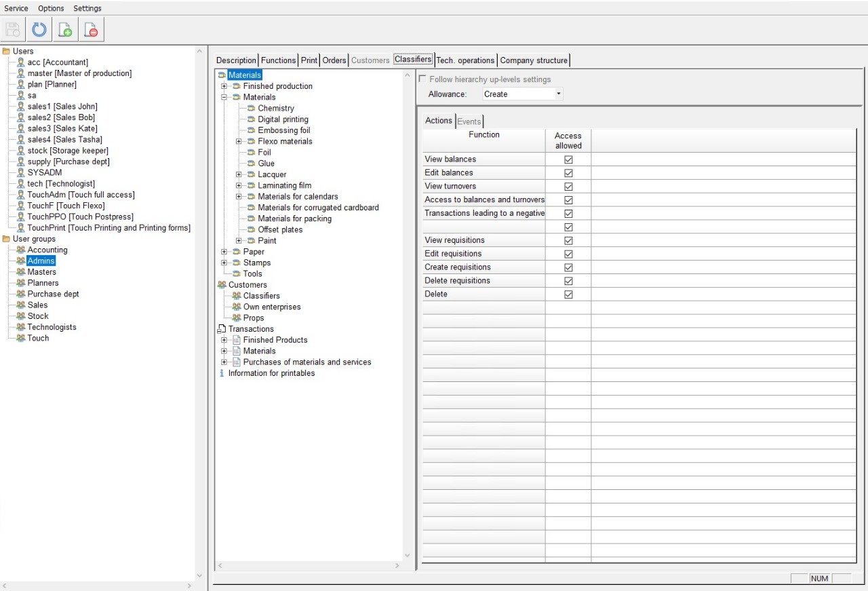This screenshot has height=591, width=868.
Task: Click the Function column header
Action: click(484, 135)
